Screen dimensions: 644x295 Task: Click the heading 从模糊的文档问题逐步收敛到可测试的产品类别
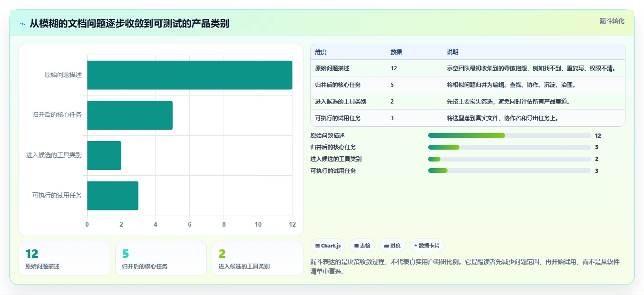(129, 23)
